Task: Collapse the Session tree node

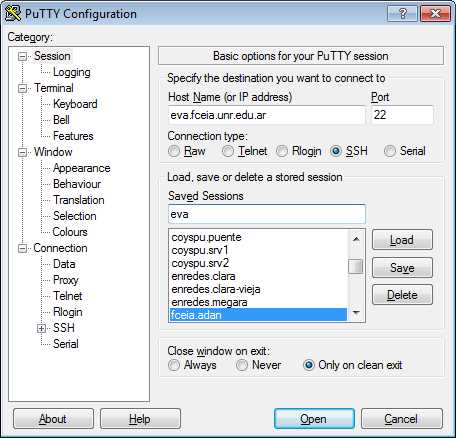Action: (x=22, y=56)
